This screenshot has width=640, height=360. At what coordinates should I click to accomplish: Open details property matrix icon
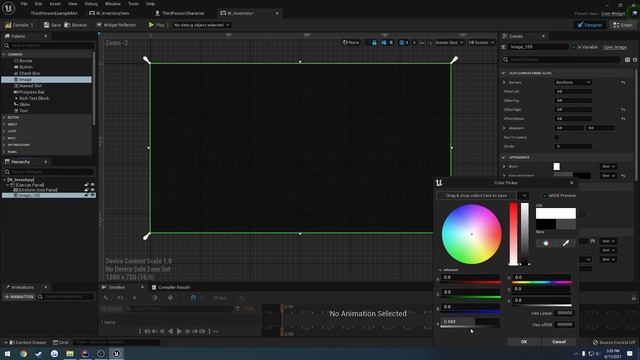click(x=627, y=60)
